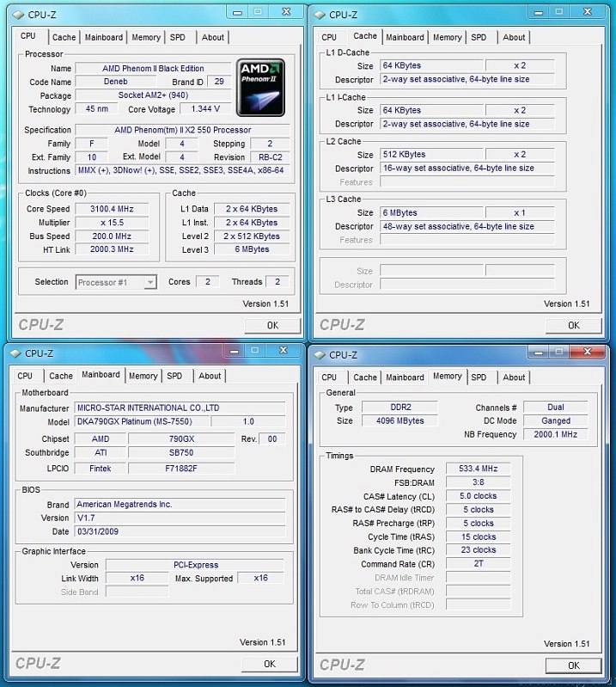The width and height of the screenshot is (616, 687).
Task: Click the CPU-Z title icon in the CPU window
Action: (x=18, y=15)
